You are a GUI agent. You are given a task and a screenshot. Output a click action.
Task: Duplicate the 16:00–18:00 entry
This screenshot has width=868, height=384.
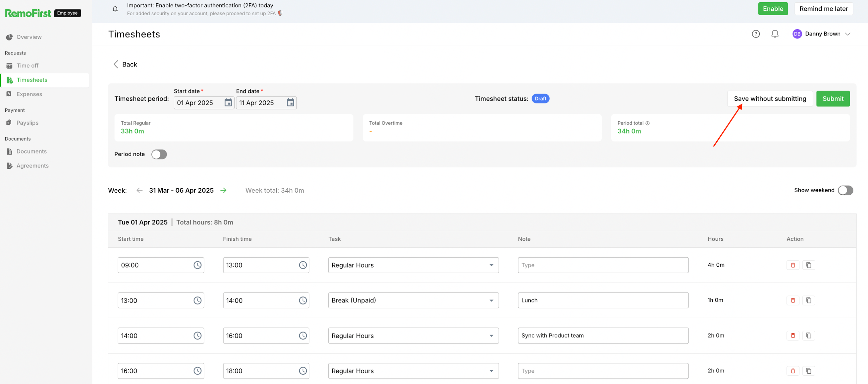click(808, 371)
